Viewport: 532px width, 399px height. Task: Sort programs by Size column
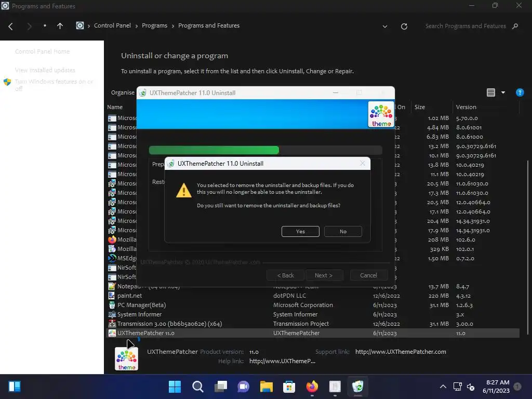click(420, 107)
